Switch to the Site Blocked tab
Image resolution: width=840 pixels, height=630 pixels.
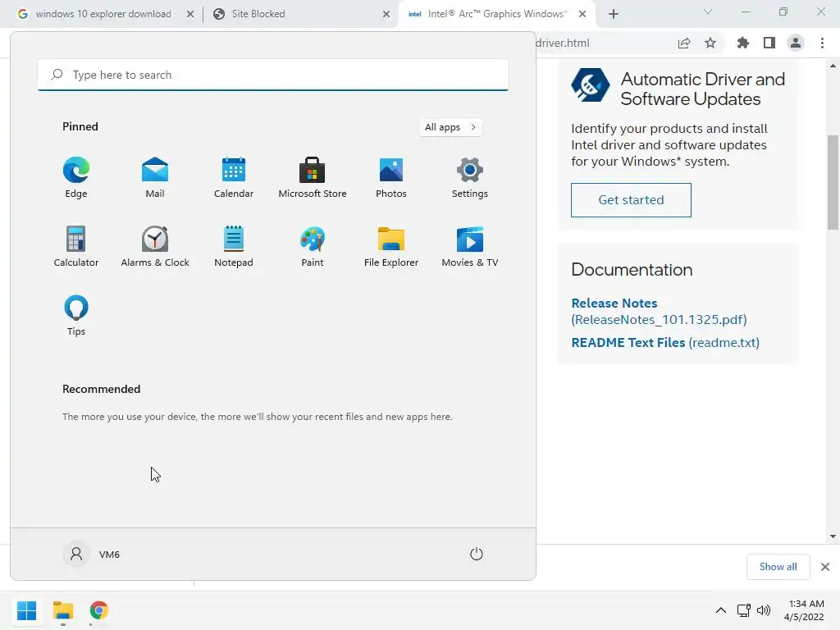[x=258, y=14]
